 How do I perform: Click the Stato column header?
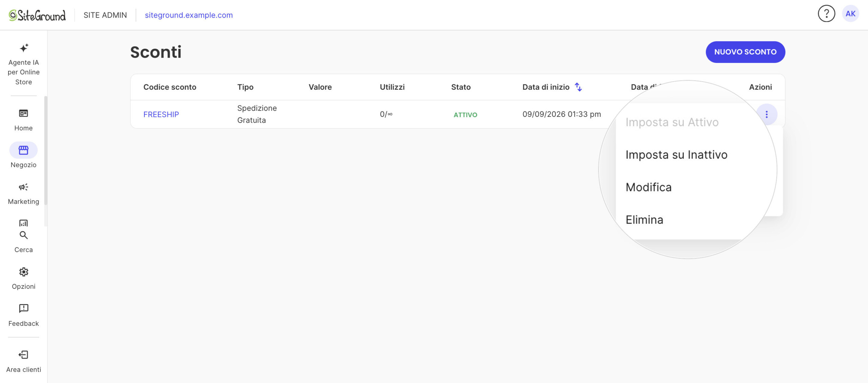pos(461,87)
